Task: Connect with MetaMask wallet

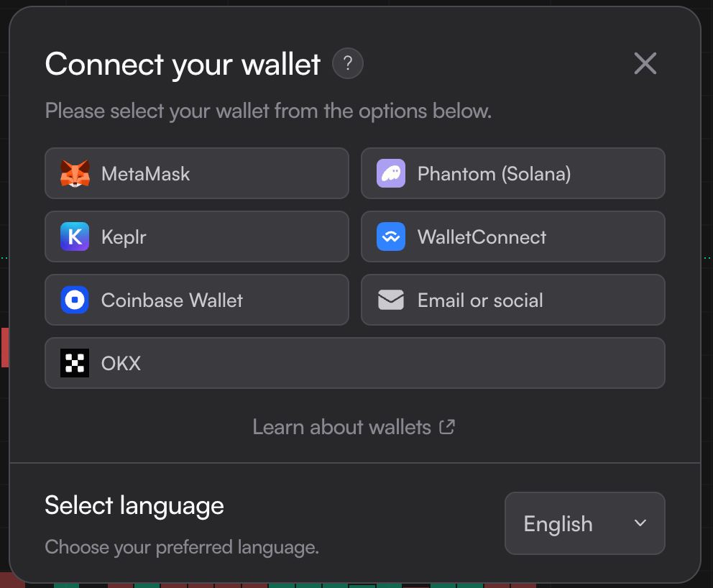Action: [x=197, y=173]
